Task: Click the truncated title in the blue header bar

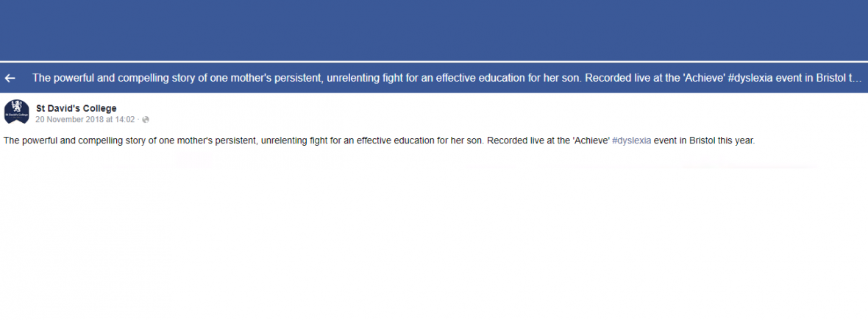Action: 441,78
